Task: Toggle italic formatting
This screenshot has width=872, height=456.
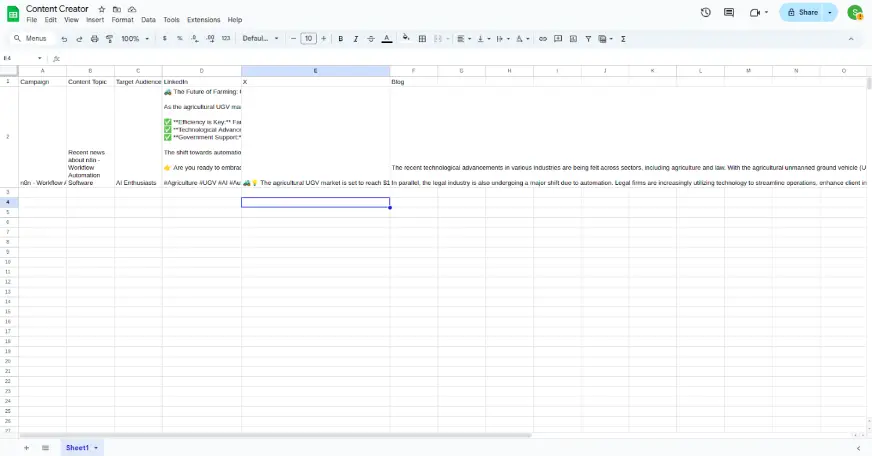Action: (x=355, y=39)
